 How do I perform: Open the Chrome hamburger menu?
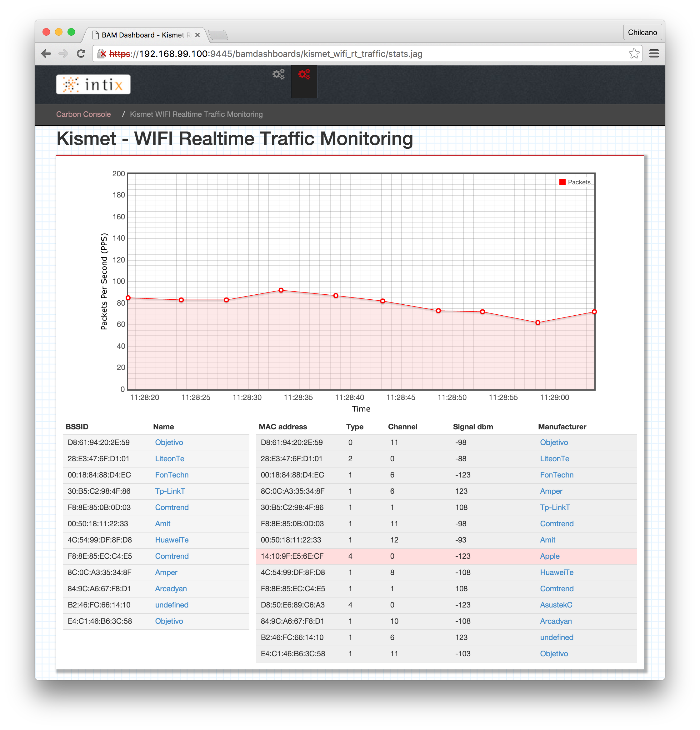click(654, 54)
